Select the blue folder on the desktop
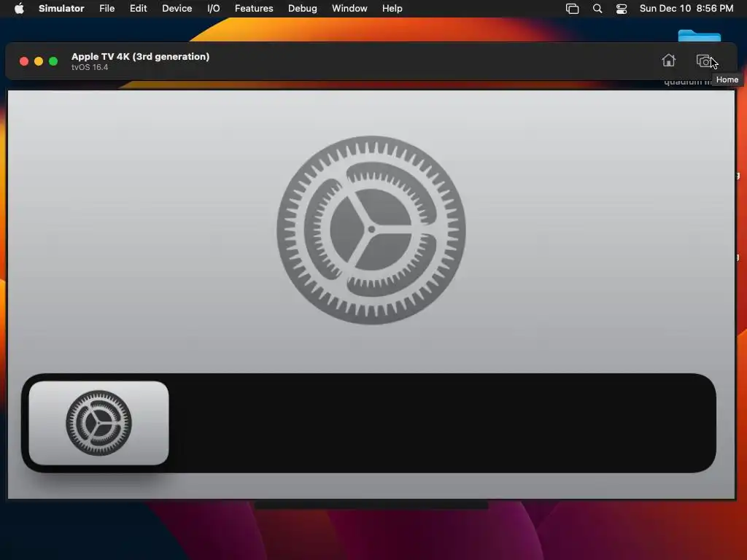This screenshot has width=747, height=560. 700,36
